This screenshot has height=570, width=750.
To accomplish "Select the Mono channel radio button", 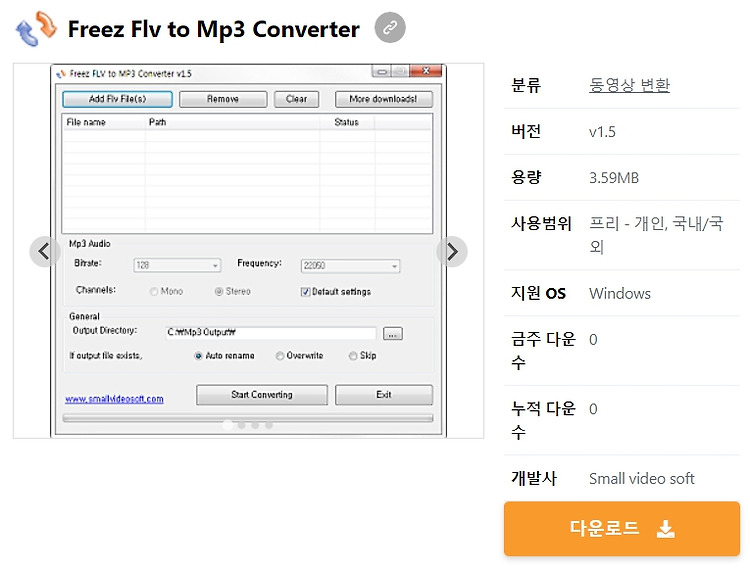I will point(154,292).
